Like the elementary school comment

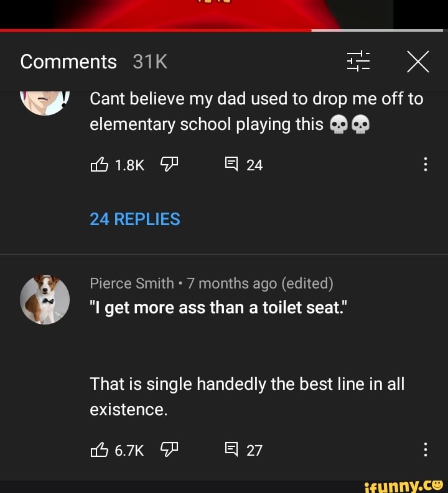pyautogui.click(x=100, y=165)
